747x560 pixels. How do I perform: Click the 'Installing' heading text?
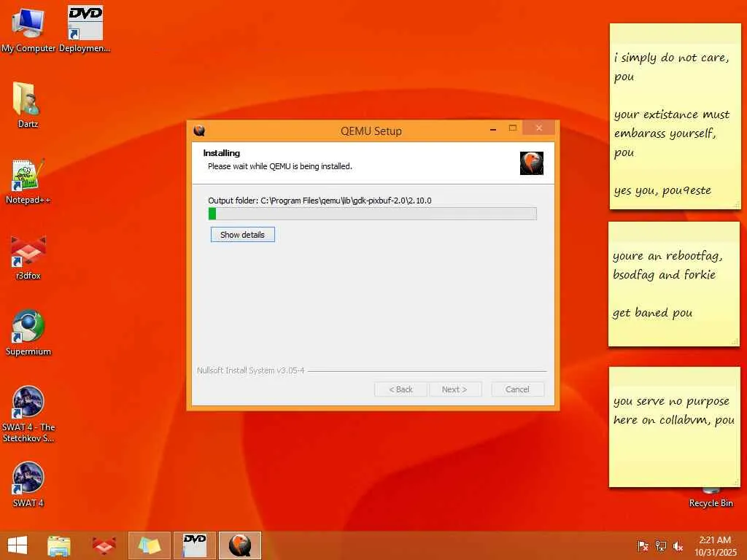point(222,153)
